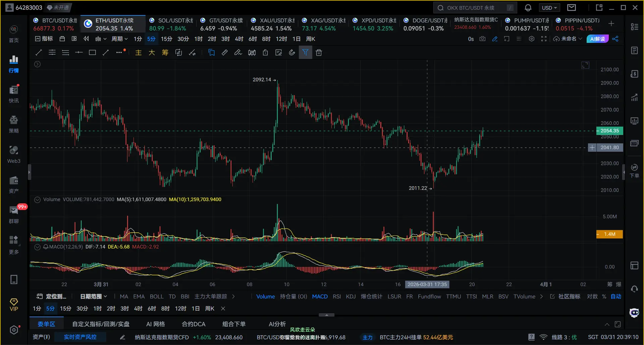Open the 周期 period dropdown

[119, 39]
